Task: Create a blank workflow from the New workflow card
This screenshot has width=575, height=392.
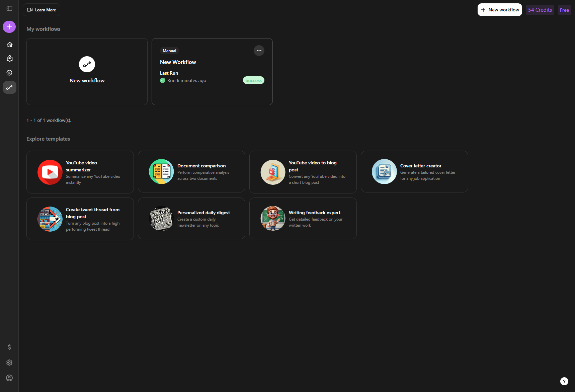Action: coord(87,72)
